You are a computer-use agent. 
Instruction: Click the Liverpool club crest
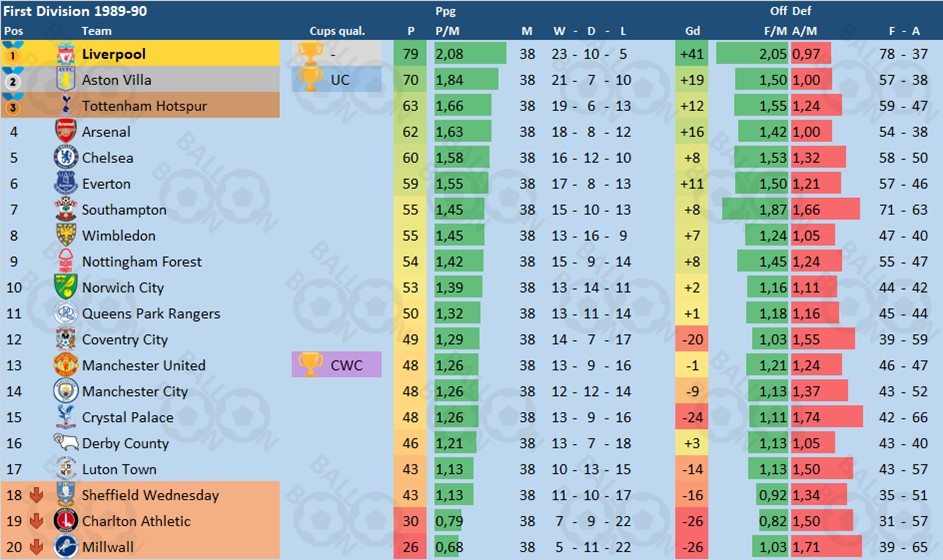(x=66, y=54)
